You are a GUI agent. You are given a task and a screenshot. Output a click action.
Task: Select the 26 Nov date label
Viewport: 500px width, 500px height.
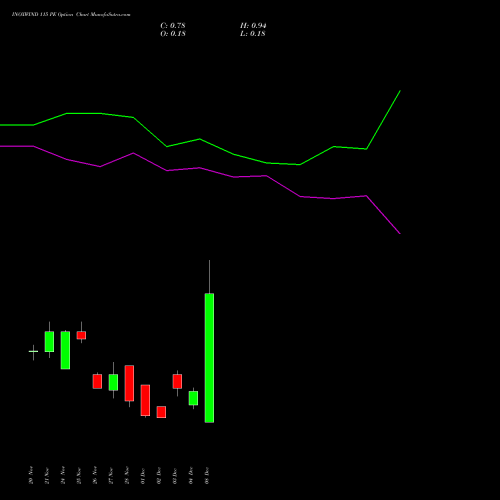(x=95, y=475)
